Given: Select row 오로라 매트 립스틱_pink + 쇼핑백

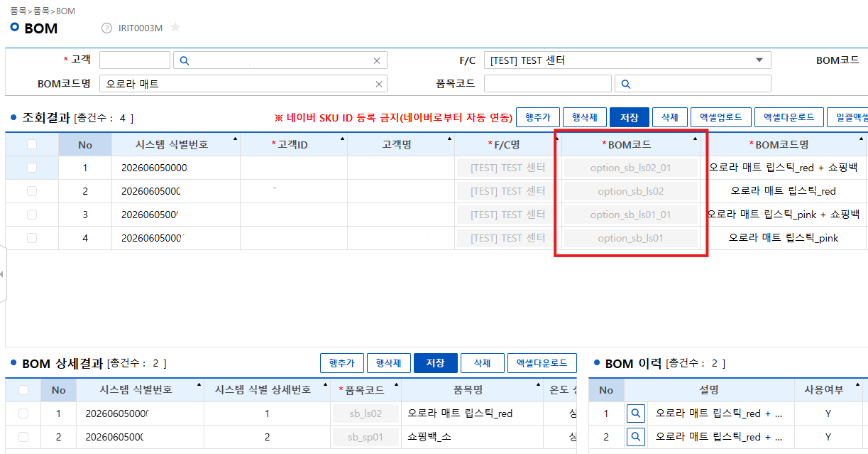Looking at the screenshot, I should [x=784, y=215].
